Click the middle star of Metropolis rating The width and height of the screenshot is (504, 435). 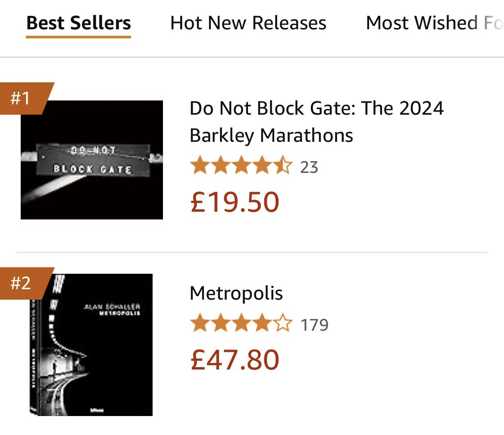click(241, 324)
